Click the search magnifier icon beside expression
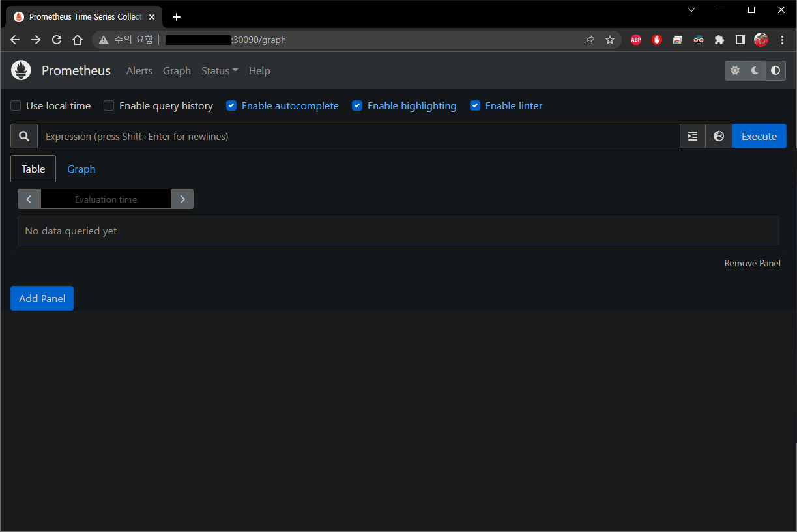 tap(24, 136)
